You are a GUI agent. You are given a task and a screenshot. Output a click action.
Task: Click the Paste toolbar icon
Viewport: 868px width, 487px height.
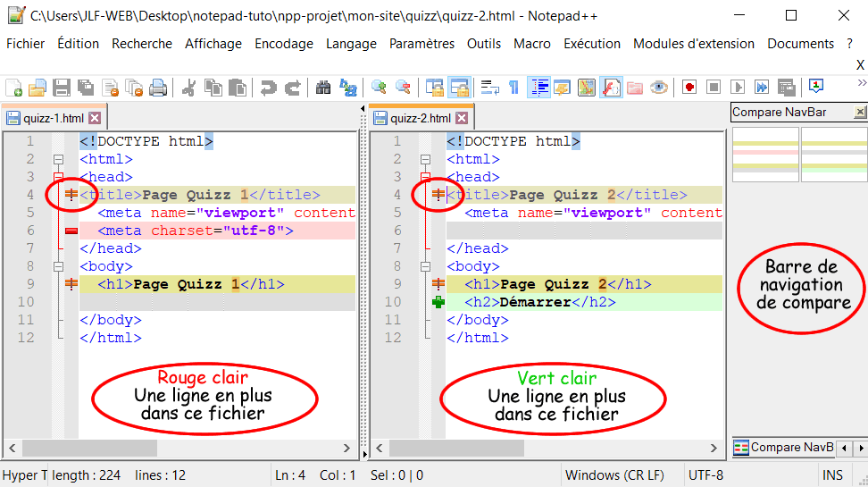[x=237, y=88]
